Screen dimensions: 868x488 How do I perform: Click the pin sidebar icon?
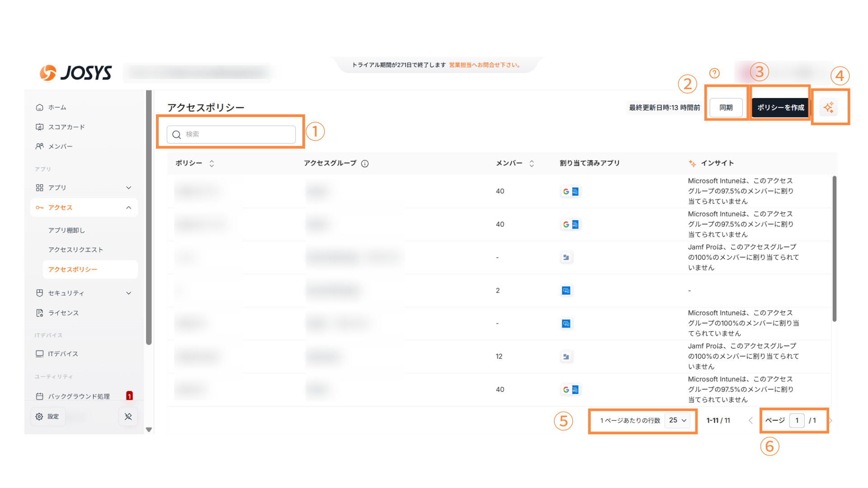tap(128, 417)
